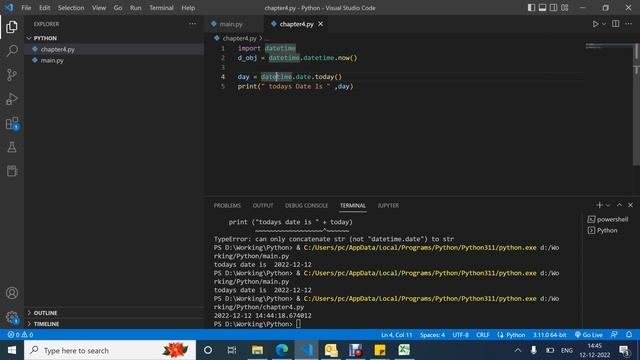Image resolution: width=640 pixels, height=360 pixels.
Task: Open the Edit menu
Action: tap(44, 8)
